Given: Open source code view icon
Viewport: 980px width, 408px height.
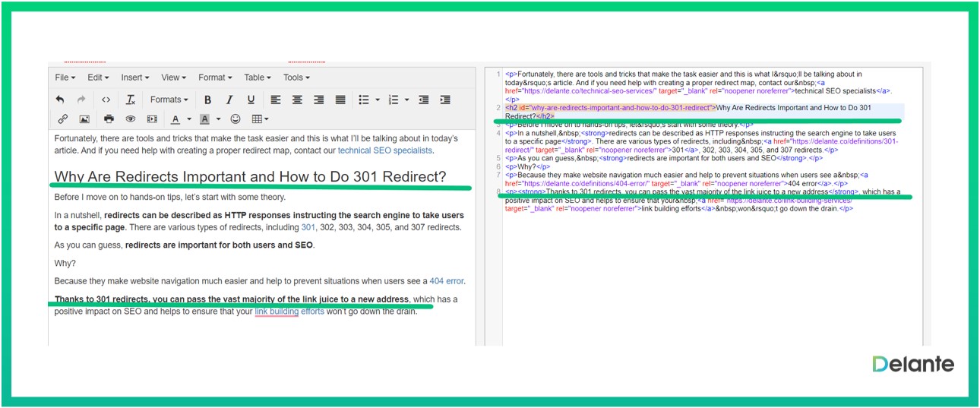Looking at the screenshot, I should (106, 100).
